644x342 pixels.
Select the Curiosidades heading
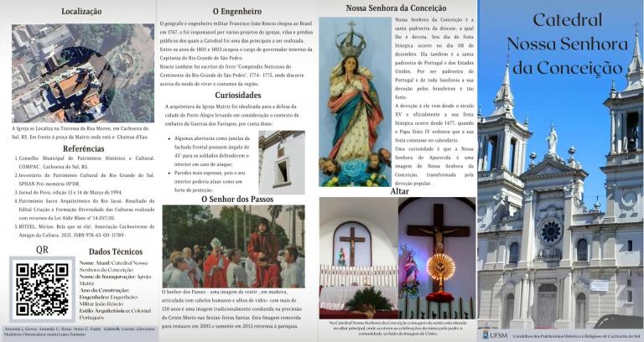click(238, 95)
